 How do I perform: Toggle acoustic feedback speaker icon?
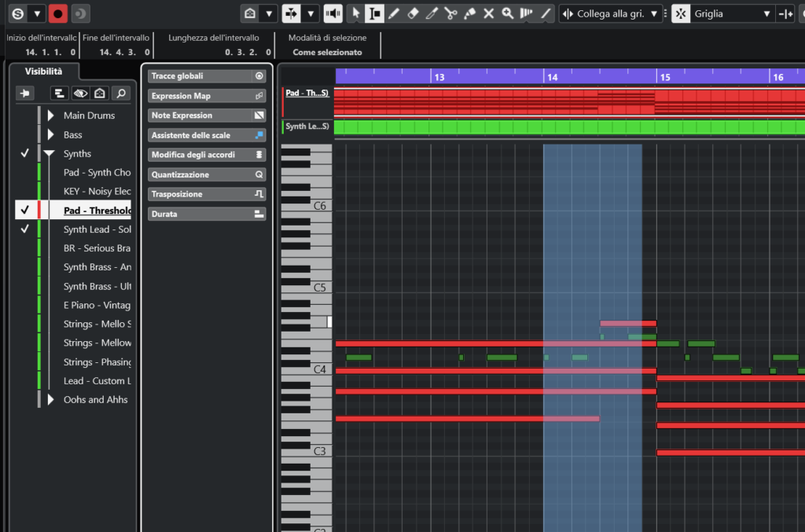click(x=333, y=14)
